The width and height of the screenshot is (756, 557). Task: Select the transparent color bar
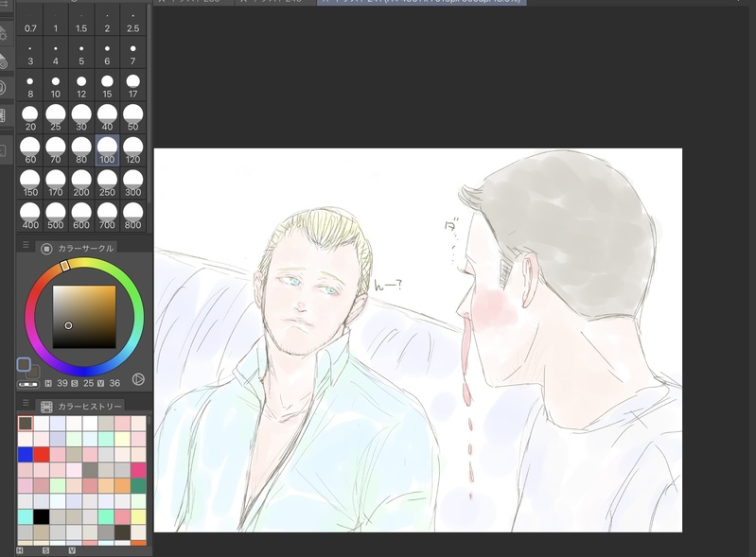click(x=28, y=384)
